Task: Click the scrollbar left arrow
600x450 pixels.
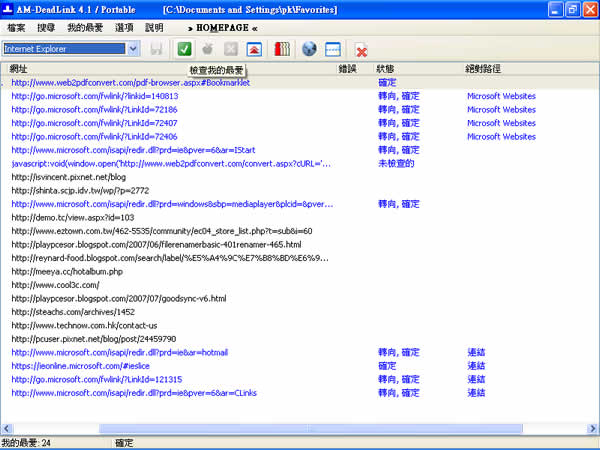Action: point(7,429)
